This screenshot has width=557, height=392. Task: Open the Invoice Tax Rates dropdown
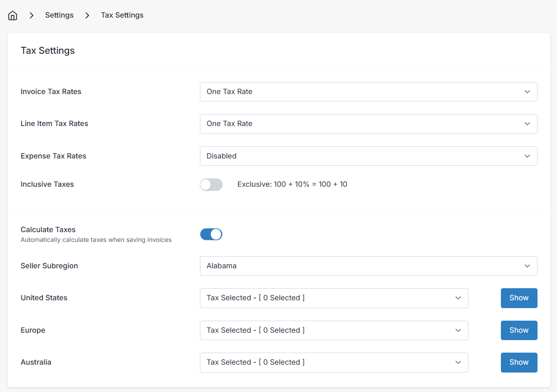[368, 92]
